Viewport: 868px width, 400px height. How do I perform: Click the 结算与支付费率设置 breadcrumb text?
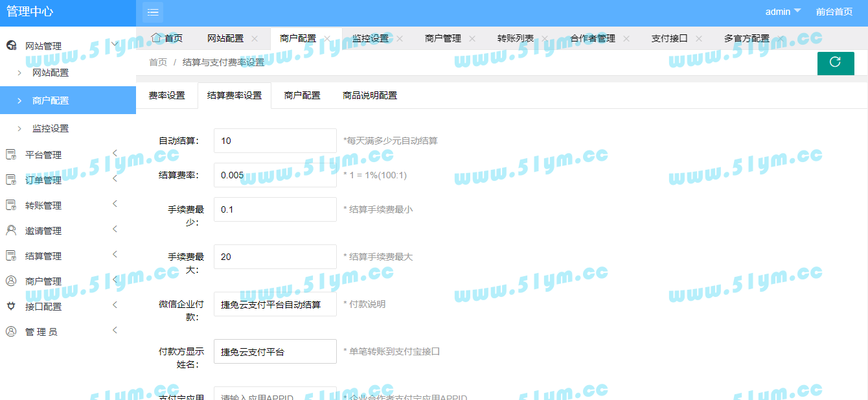tap(223, 62)
